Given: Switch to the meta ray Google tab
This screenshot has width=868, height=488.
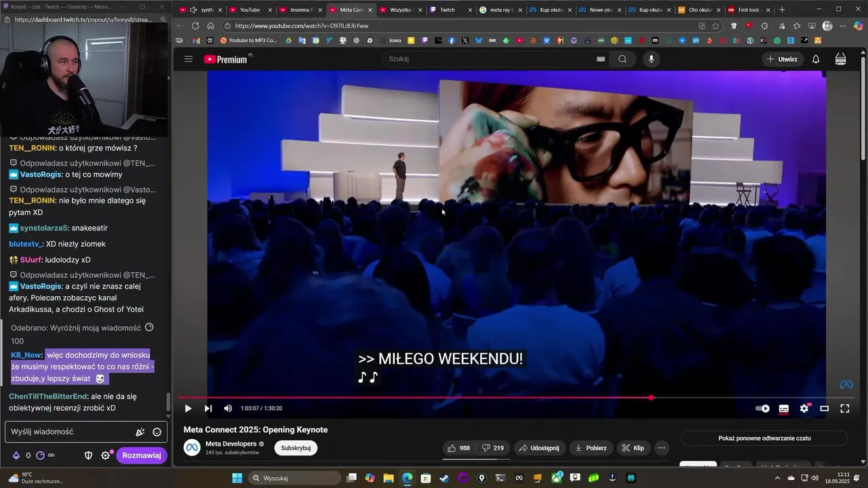Looking at the screenshot, I should coord(502,9).
